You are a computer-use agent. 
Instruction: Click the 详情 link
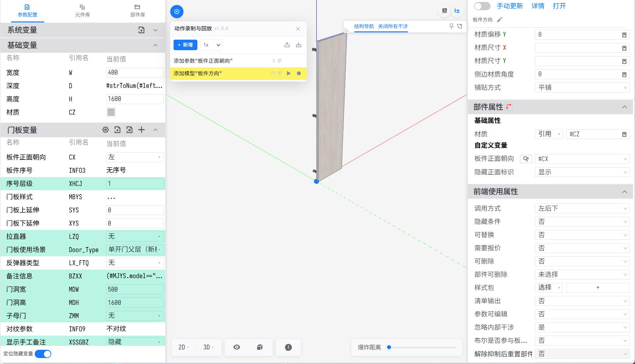point(538,6)
